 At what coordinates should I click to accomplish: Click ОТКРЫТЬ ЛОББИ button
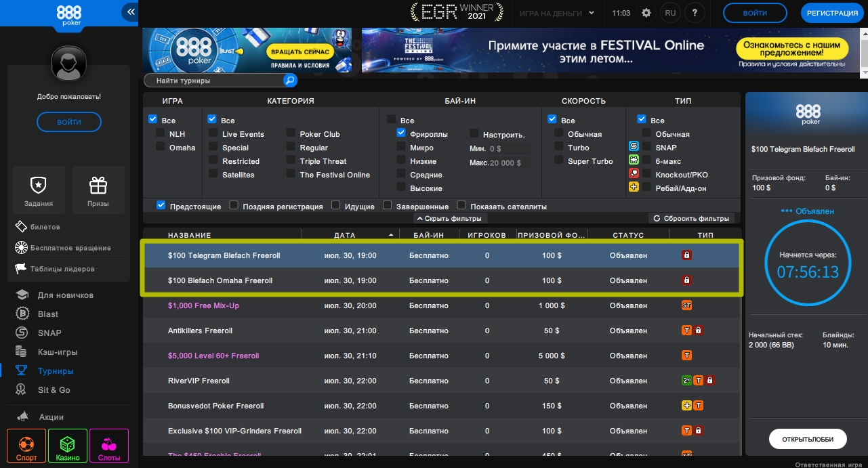point(808,439)
